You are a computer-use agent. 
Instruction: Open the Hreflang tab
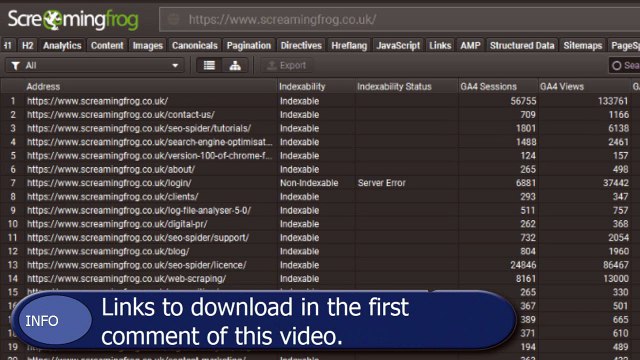click(349, 45)
